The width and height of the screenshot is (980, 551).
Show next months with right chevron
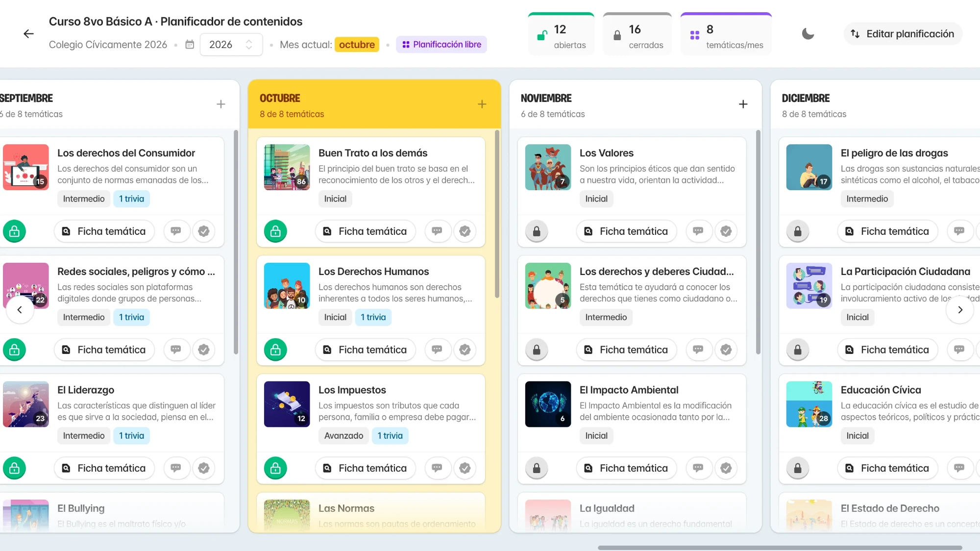pos(960,310)
